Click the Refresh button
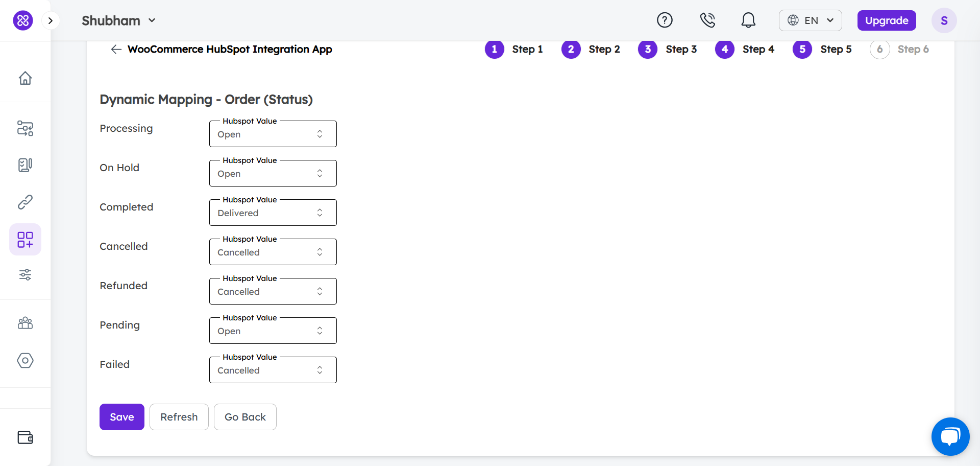The height and width of the screenshot is (466, 980). pos(179,417)
